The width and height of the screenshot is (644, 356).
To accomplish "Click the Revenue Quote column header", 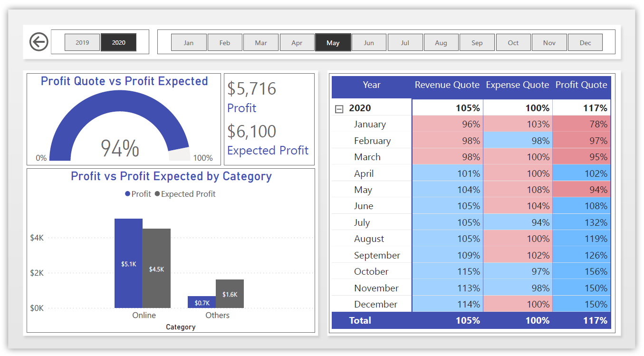I will click(447, 85).
